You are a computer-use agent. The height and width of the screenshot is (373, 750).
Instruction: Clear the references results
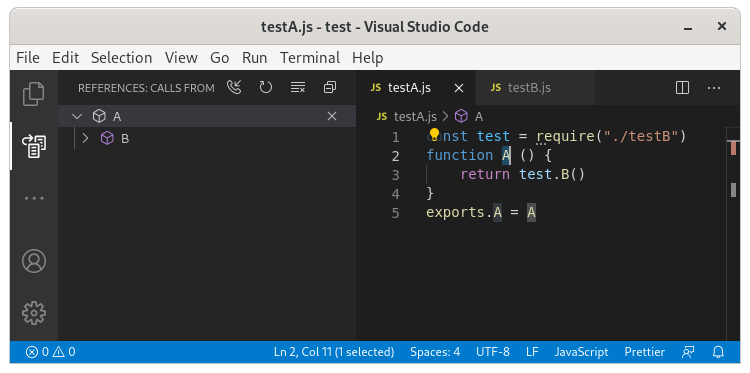click(x=298, y=88)
